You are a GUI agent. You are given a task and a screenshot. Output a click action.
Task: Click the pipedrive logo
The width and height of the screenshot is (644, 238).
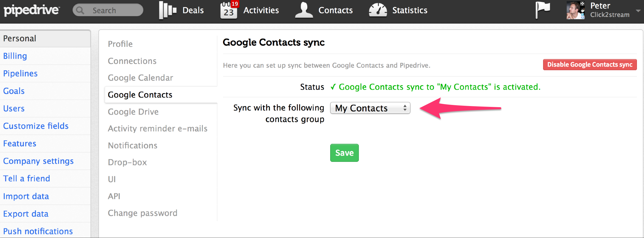(32, 10)
